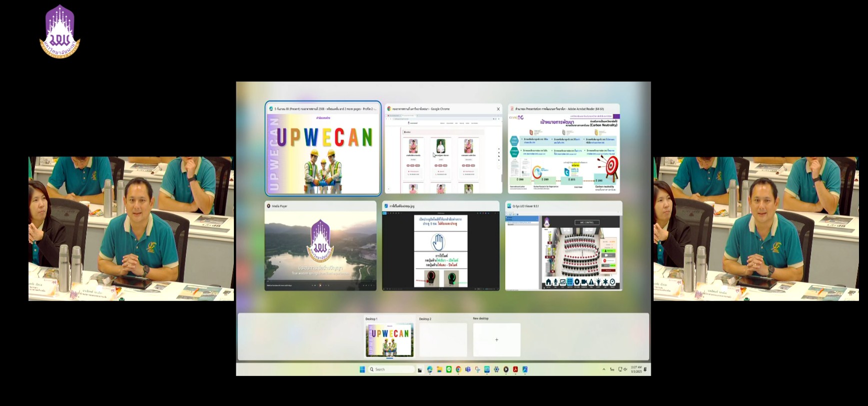Viewport: 868px width, 406px height.
Task: Click the taskbar Search box
Action: pos(391,369)
